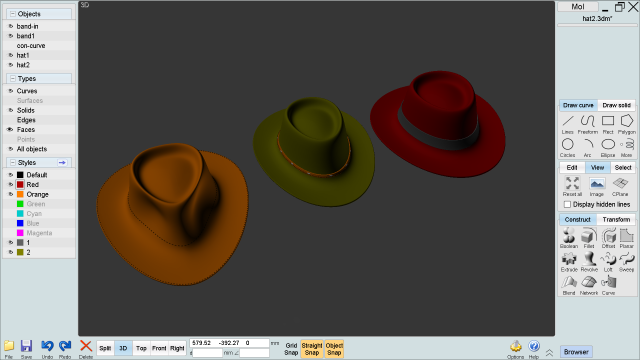Select the Ellipse drawing tool
The height and width of the screenshot is (360, 640).
(608, 148)
